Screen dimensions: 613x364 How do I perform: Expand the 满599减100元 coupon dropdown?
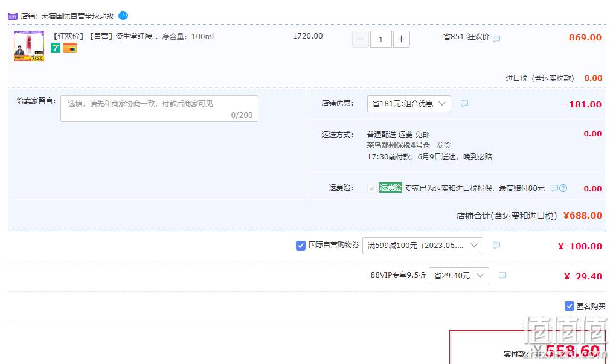(423, 246)
